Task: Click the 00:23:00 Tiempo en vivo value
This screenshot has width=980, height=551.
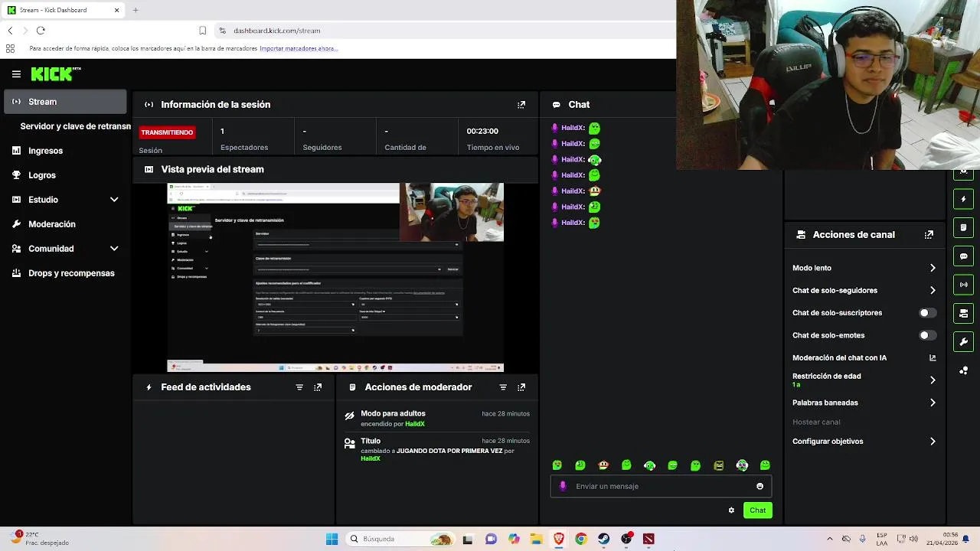Action: [482, 131]
